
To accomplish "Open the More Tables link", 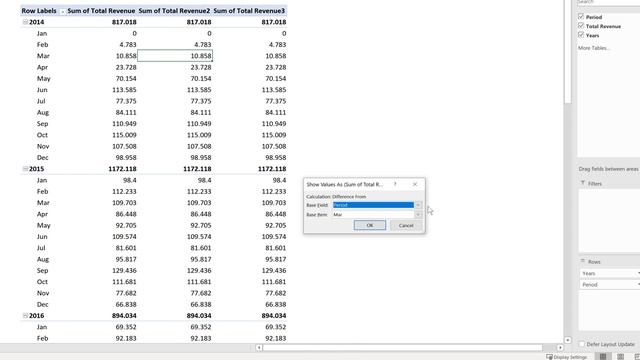I will pos(594,48).
